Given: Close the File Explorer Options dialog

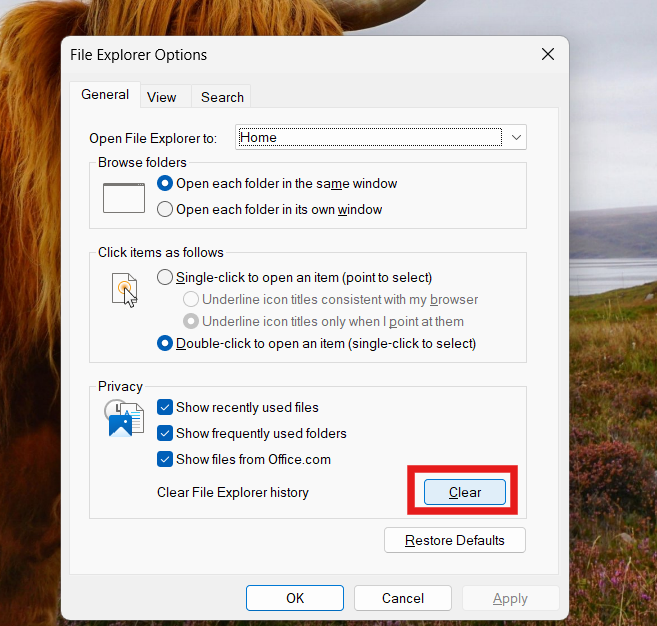Looking at the screenshot, I should [548, 54].
